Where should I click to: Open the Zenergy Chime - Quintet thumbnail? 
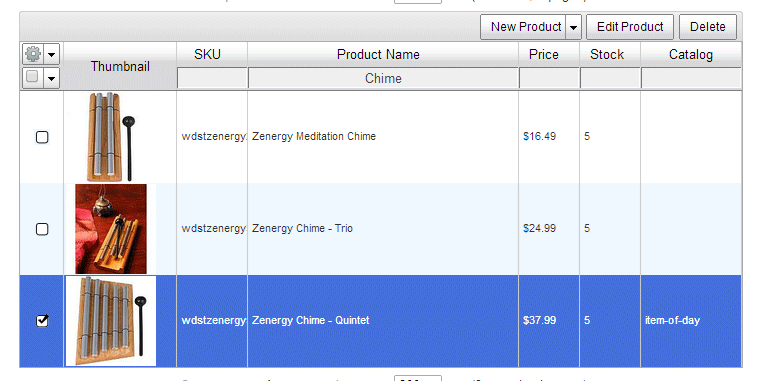pos(111,321)
